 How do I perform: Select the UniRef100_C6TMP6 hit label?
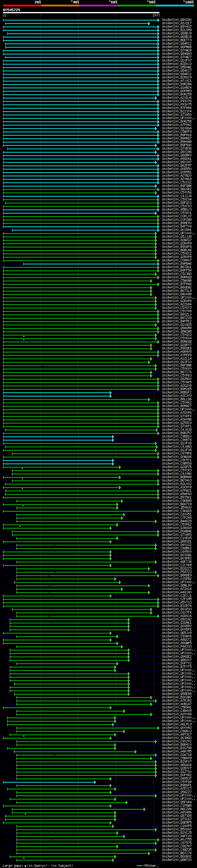(x=177, y=453)
